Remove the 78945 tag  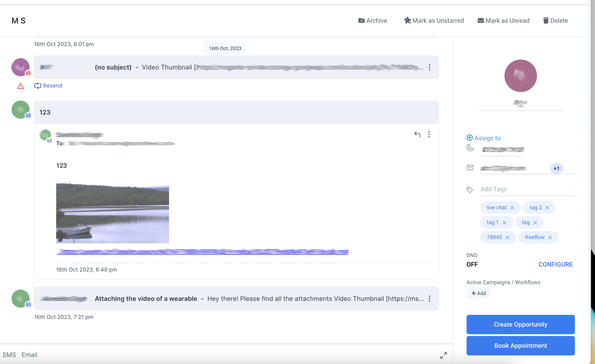coord(507,237)
